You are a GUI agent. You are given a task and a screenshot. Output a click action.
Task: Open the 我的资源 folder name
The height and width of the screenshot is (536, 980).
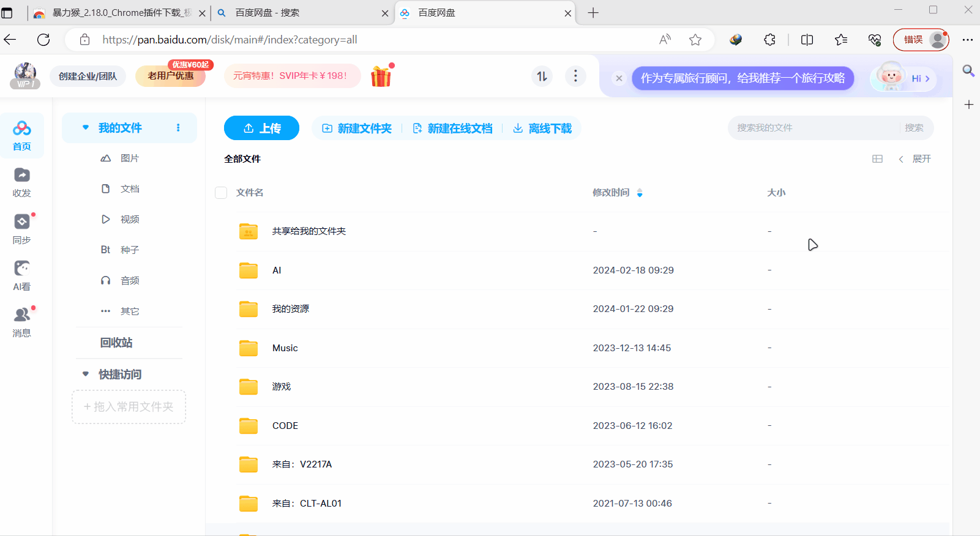(x=291, y=309)
